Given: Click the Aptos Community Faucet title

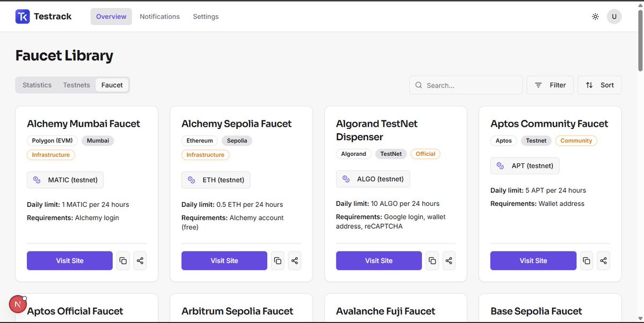Looking at the screenshot, I should tap(550, 124).
